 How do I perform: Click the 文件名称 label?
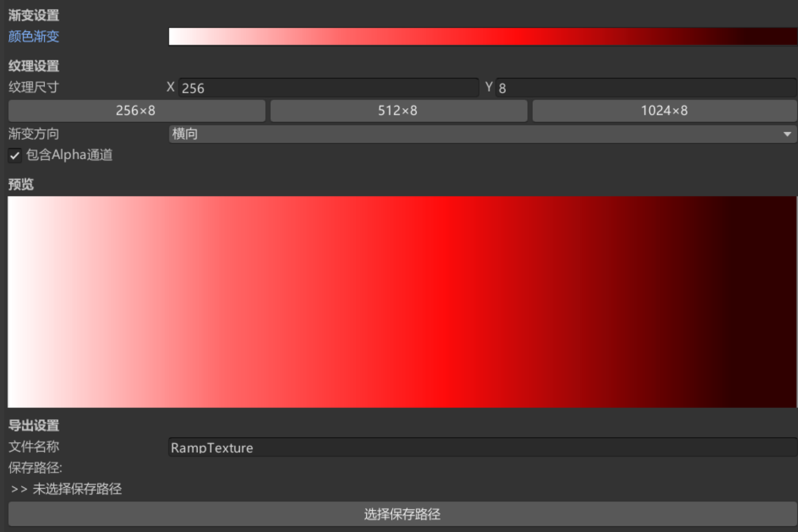tap(34, 446)
